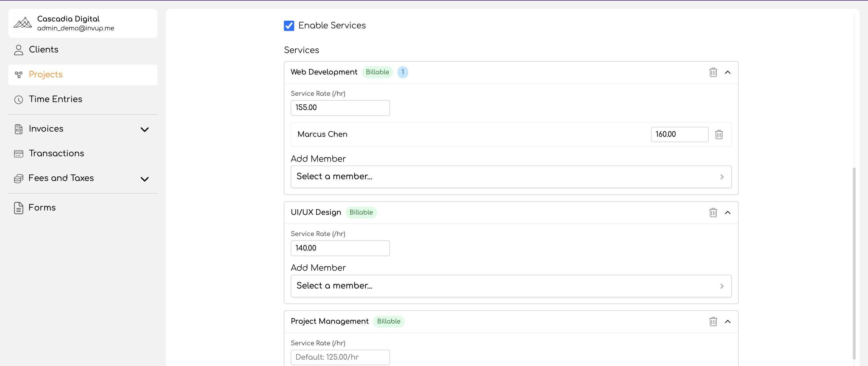Screen dimensions: 868x366
Task: Remove Marcus Chen from Web Development
Action: 719,134
